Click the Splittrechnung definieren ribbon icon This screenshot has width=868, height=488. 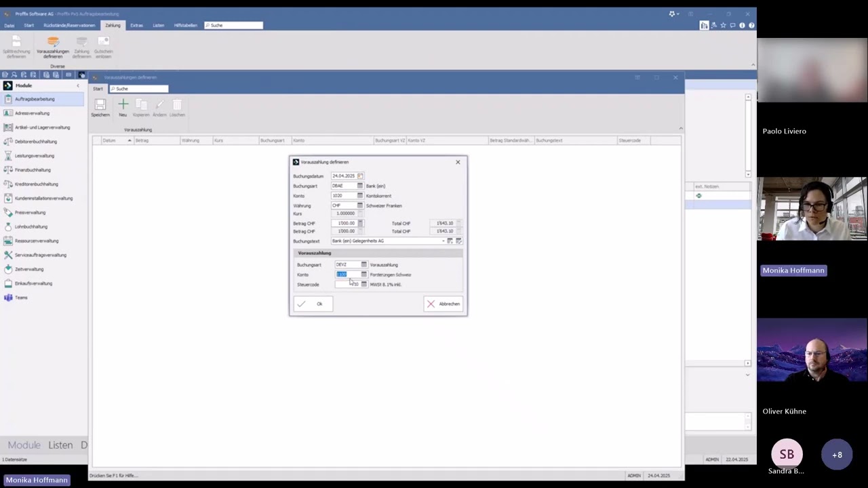pos(16,43)
